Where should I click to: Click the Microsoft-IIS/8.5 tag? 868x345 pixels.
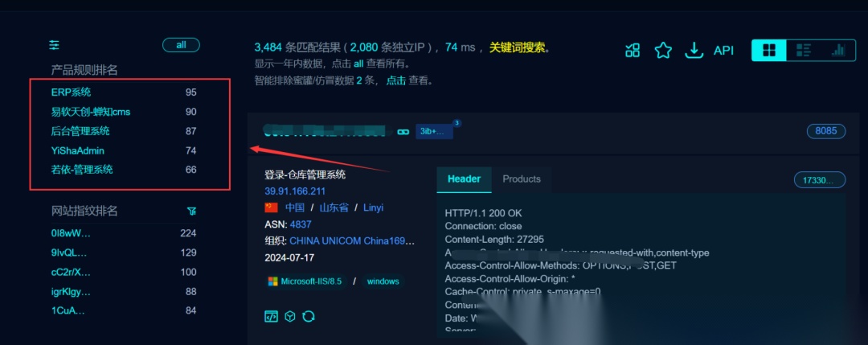(305, 281)
